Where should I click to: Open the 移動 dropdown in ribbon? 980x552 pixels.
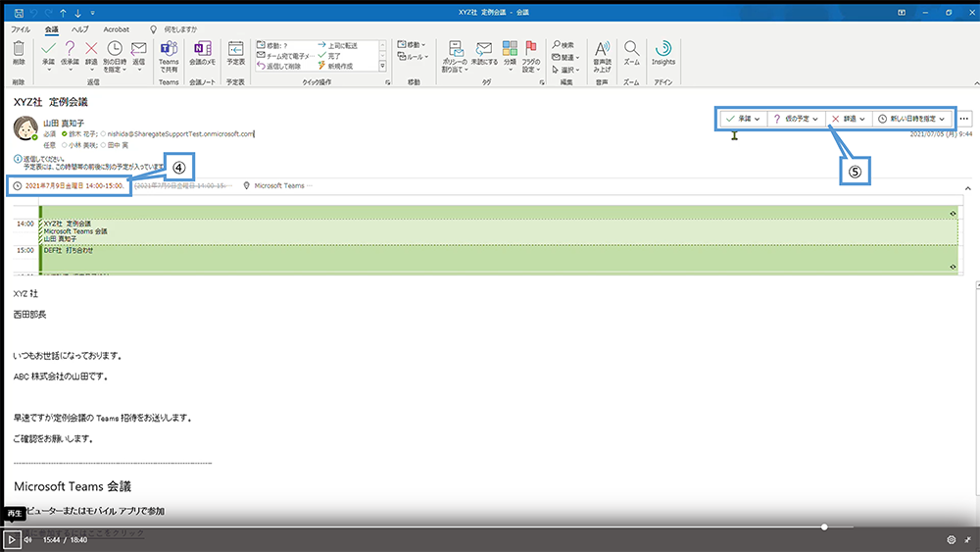[x=412, y=44]
